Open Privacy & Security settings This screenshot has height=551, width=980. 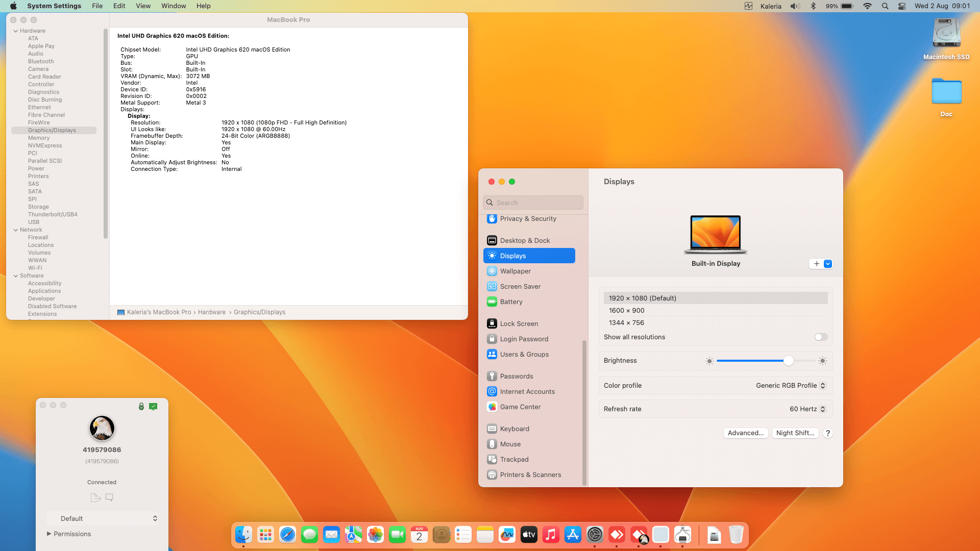click(528, 218)
